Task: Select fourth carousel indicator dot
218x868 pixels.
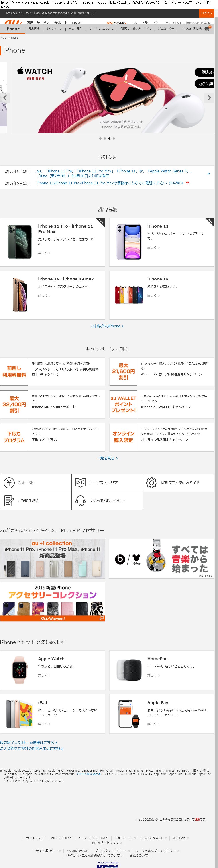Action: tap(114, 139)
